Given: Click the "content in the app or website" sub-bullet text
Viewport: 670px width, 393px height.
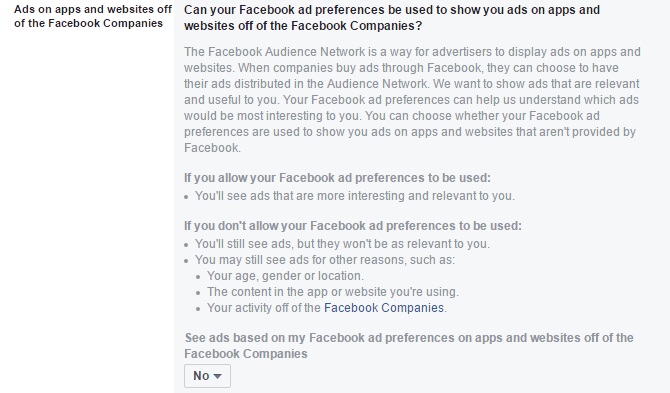Looking at the screenshot, I should click(332, 292).
